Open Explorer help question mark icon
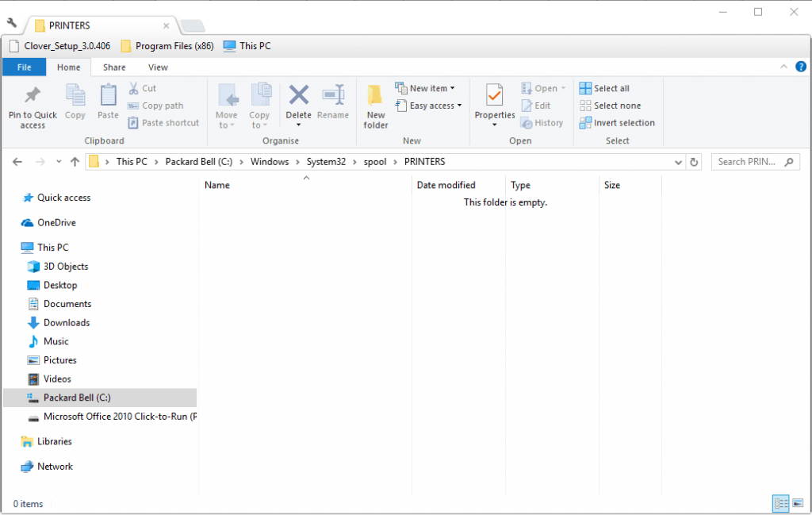The image size is (812, 515). point(800,67)
